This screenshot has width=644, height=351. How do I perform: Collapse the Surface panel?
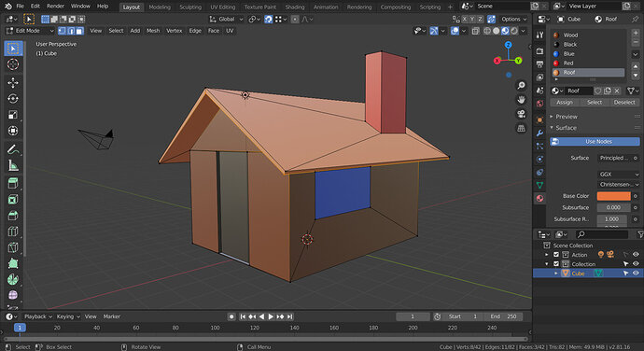click(x=566, y=128)
